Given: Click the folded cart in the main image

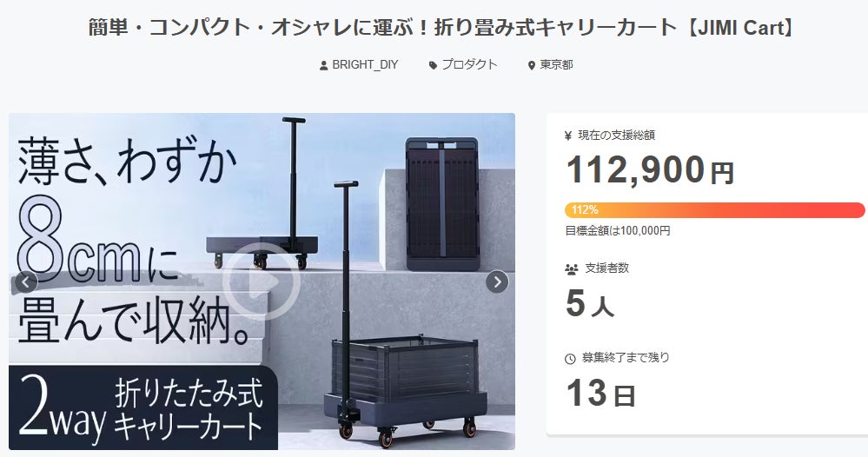Looking at the screenshot, I should (442, 203).
